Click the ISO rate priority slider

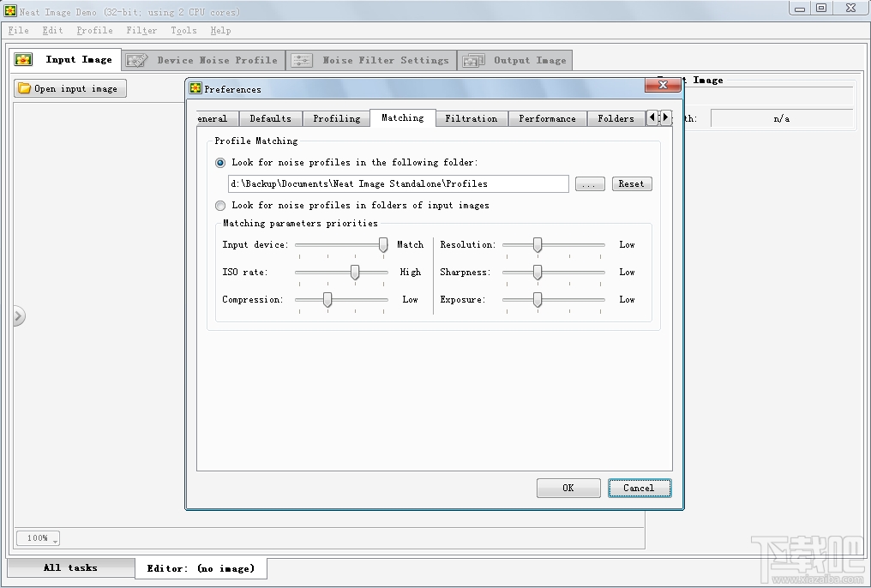coord(341,272)
